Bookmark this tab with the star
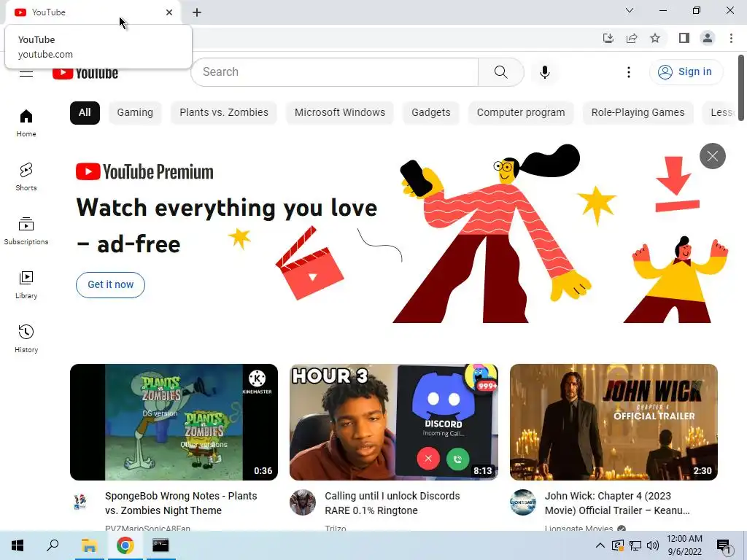 point(655,38)
